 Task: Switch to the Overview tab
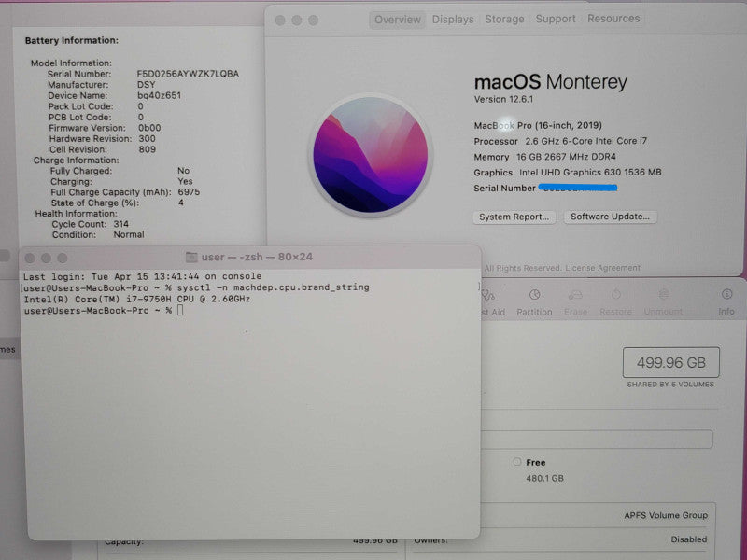coord(398,20)
